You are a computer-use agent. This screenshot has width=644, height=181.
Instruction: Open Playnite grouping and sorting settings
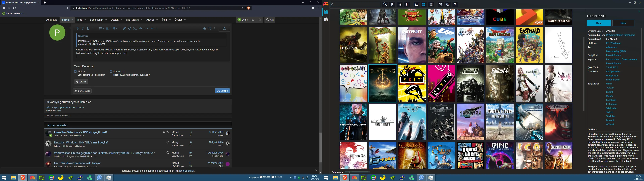click(400, 4)
